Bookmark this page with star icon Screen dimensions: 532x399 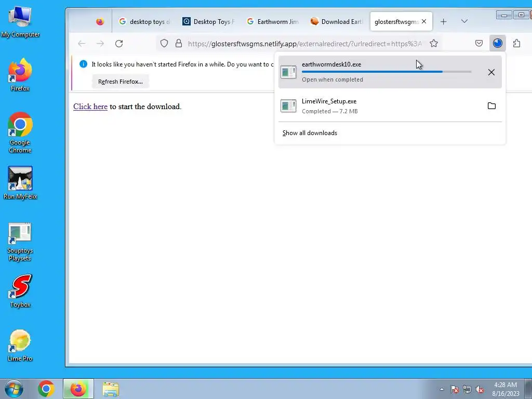coord(434,44)
